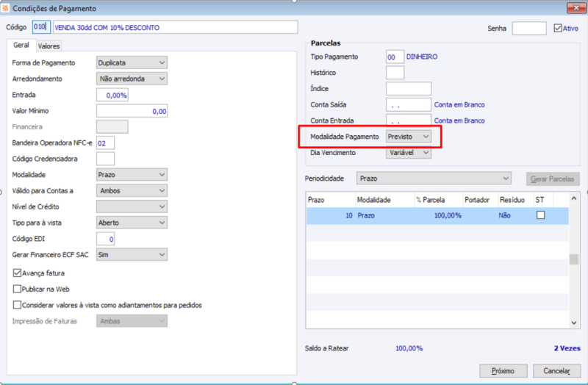The height and width of the screenshot is (385, 588).
Task: Check the ST box in Prazo row
Action: click(x=540, y=215)
